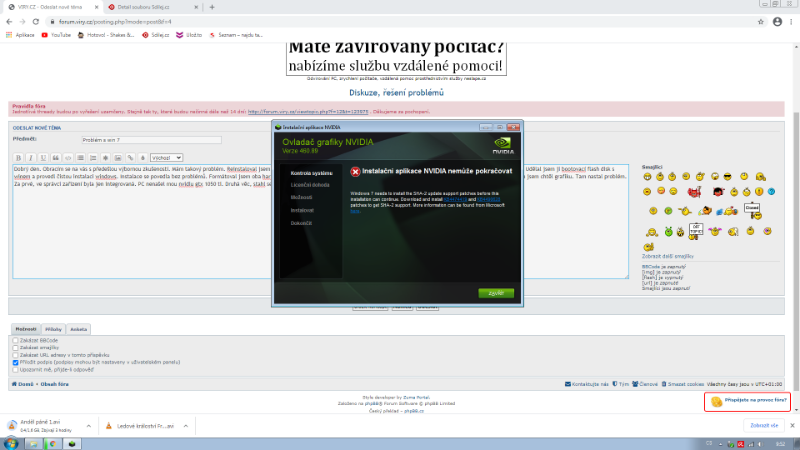
Task: Uncheck 'Přiložit podpis' checkbox
Action: point(15,362)
